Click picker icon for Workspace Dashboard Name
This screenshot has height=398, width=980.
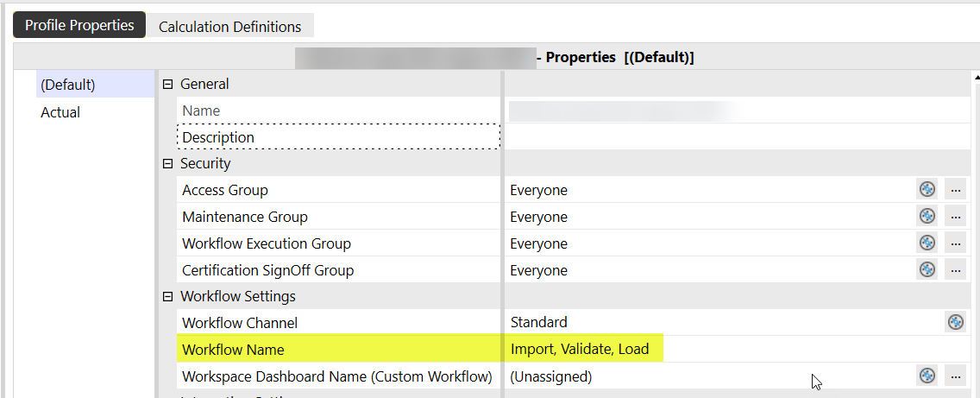click(927, 376)
